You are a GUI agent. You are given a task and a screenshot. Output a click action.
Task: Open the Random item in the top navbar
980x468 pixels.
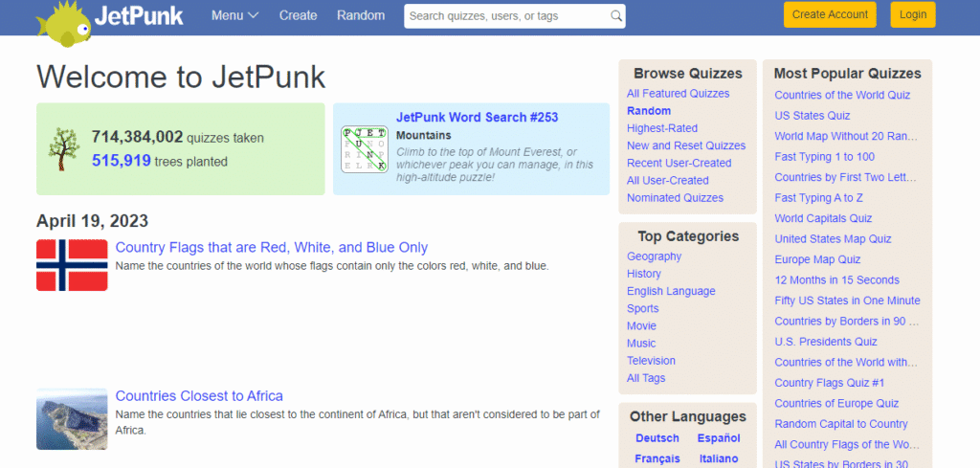[361, 15]
